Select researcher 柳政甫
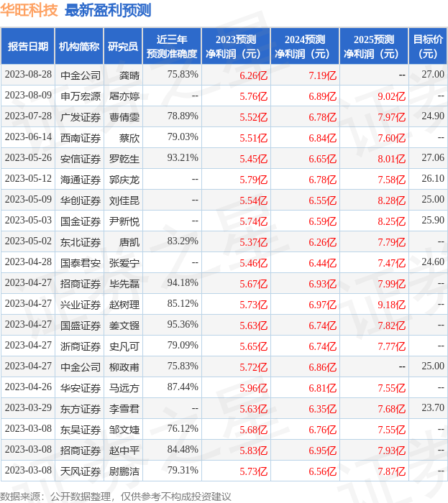The height and width of the screenshot is (503, 448). pyautogui.click(x=124, y=367)
